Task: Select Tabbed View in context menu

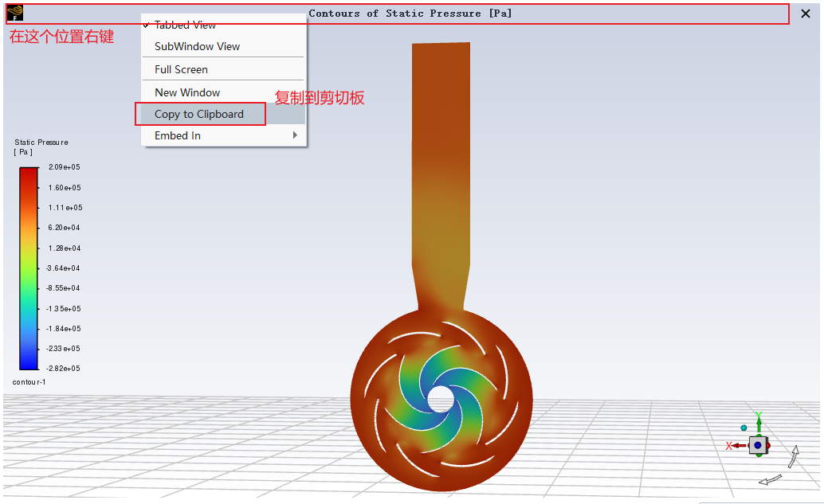Action: [x=185, y=25]
